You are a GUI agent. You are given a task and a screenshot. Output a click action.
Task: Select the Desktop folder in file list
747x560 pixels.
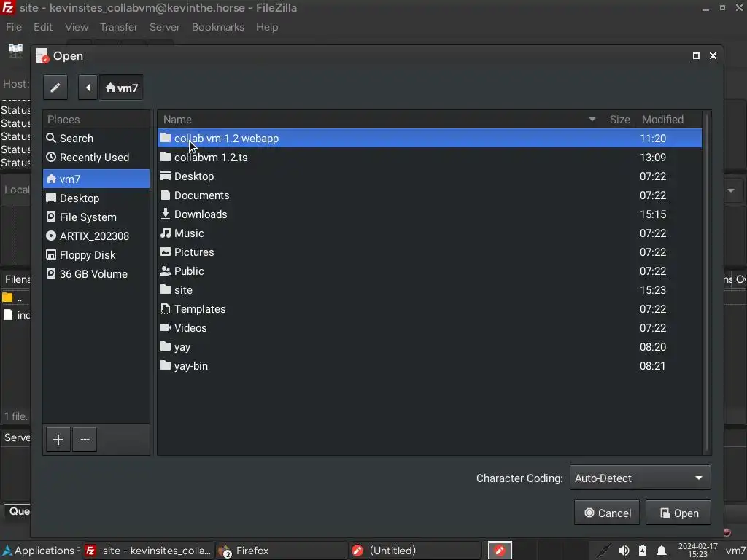point(429,176)
